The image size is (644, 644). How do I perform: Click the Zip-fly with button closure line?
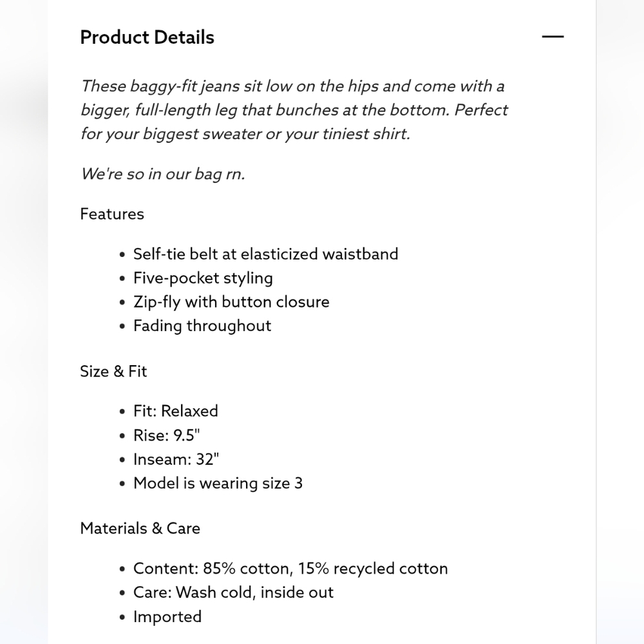pyautogui.click(x=231, y=302)
